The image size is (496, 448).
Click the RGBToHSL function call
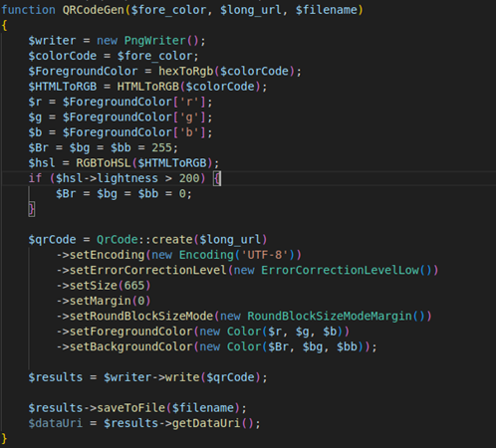click(x=104, y=162)
